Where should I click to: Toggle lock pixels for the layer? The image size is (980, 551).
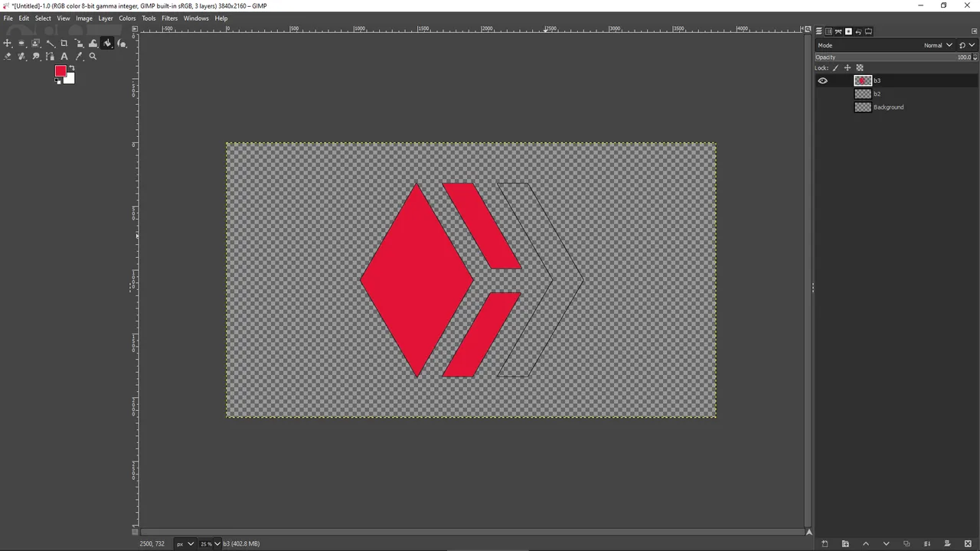coord(835,67)
